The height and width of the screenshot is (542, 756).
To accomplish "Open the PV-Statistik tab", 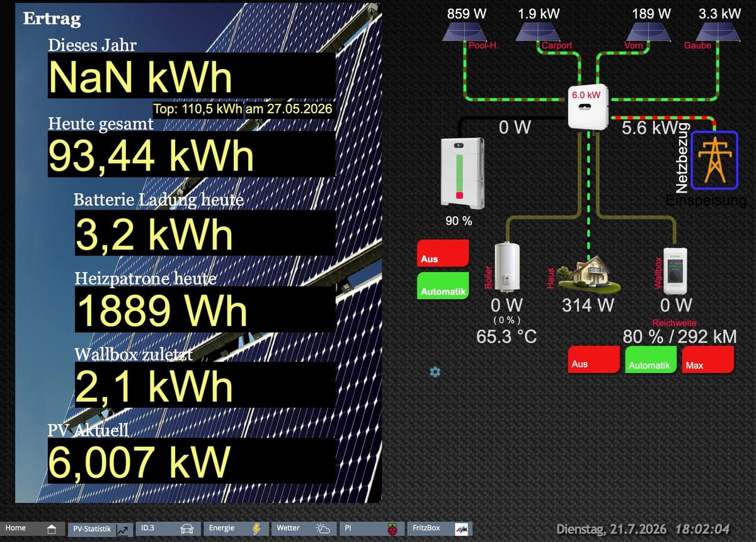I will (x=100, y=529).
